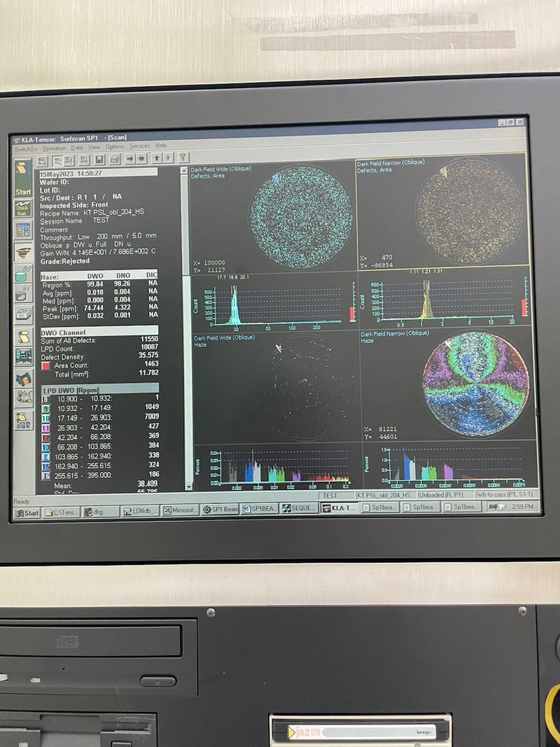Screen dimensions: 560x747
Task: Click the date header 15May2023 14:50:27
Action: (99, 174)
